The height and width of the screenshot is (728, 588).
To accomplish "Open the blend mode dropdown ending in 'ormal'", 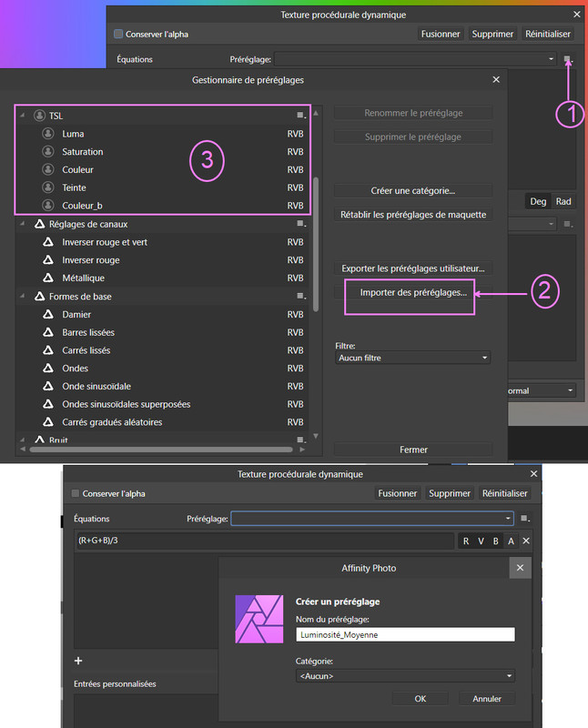I will click(x=542, y=390).
